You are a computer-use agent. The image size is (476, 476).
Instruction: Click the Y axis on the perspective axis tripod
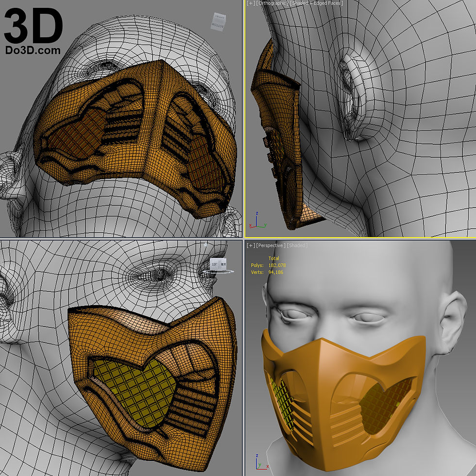coord(260,465)
